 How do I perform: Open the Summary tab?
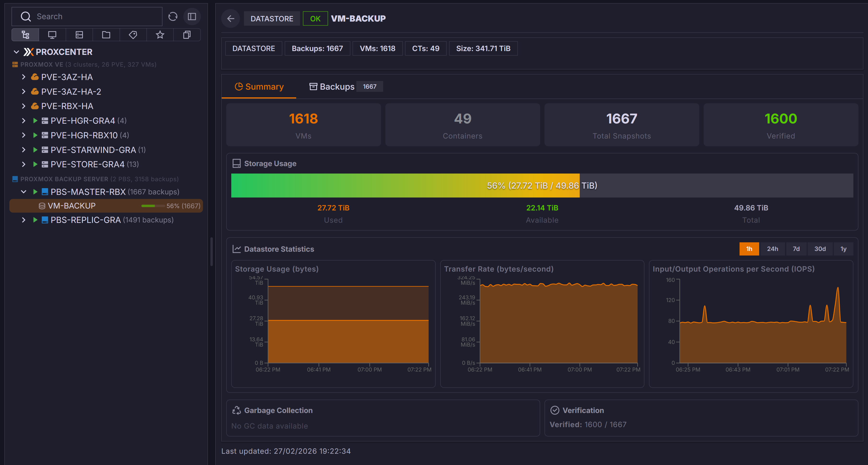[259, 87]
